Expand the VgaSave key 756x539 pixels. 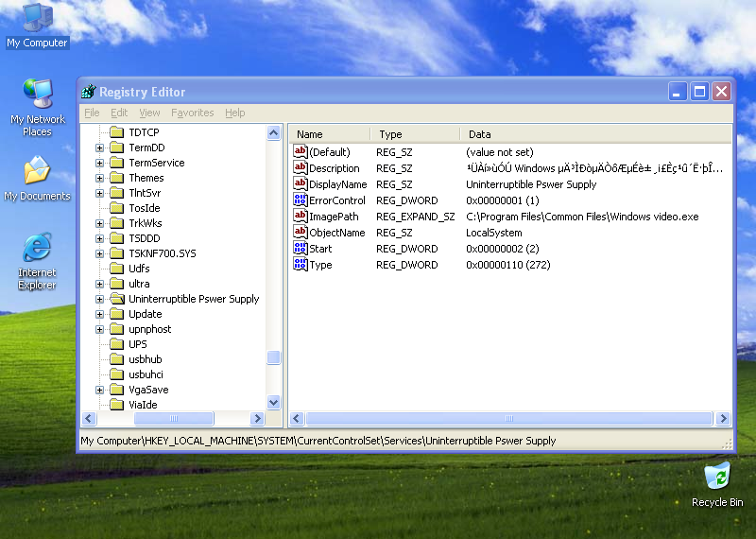[99, 390]
